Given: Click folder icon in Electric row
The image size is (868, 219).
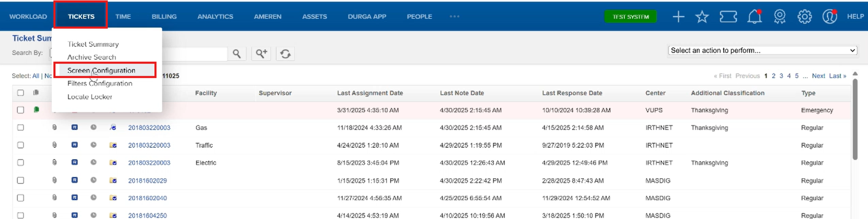Looking at the screenshot, I should (113, 163).
